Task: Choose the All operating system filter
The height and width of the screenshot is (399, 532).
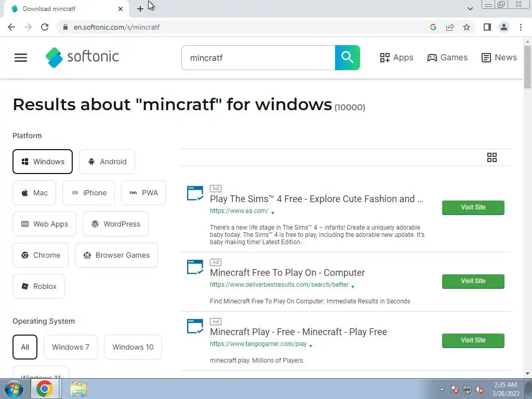Action: click(25, 347)
